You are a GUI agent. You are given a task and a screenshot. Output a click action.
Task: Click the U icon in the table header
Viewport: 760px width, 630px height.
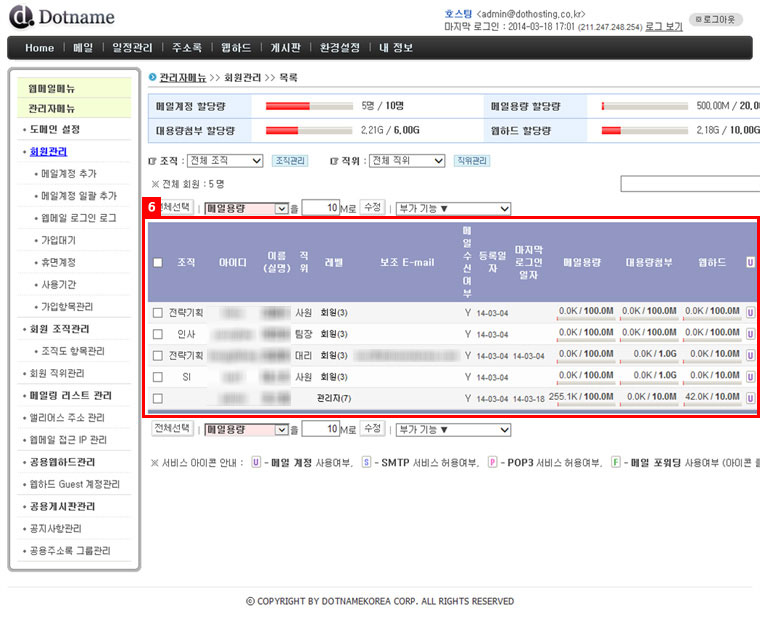pos(750,263)
